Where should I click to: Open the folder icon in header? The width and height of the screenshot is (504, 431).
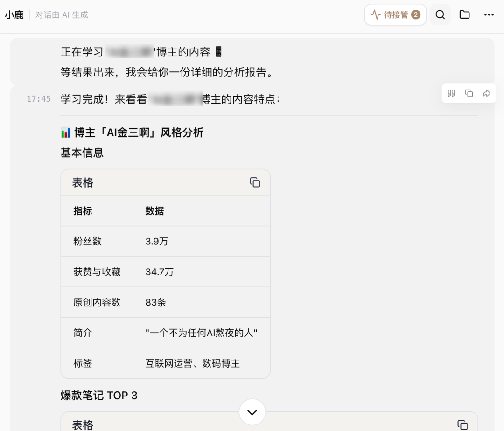[x=464, y=15]
